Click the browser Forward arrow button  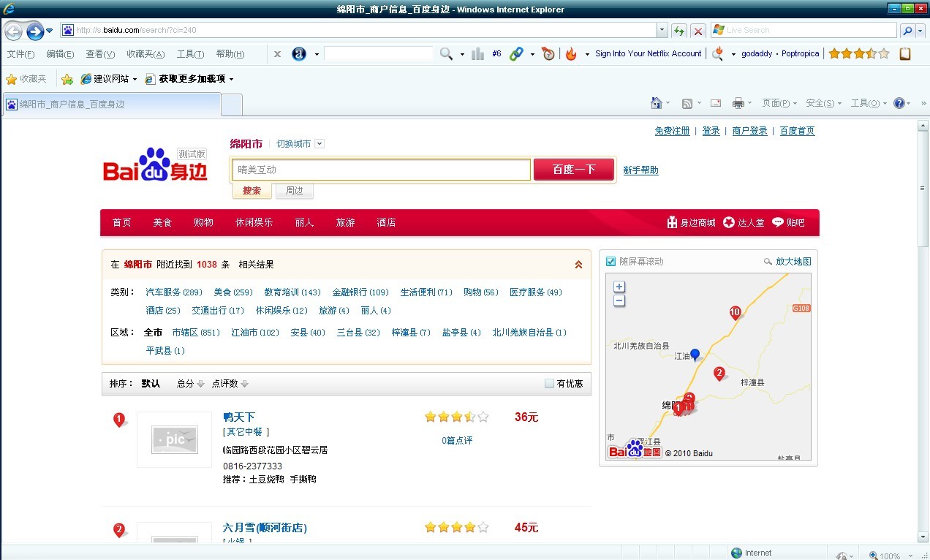(x=35, y=31)
